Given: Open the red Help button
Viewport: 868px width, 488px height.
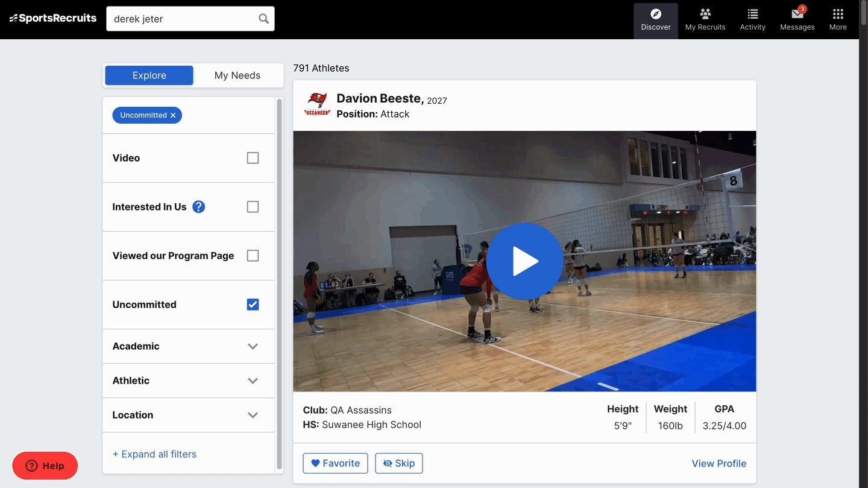Looking at the screenshot, I should (45, 466).
